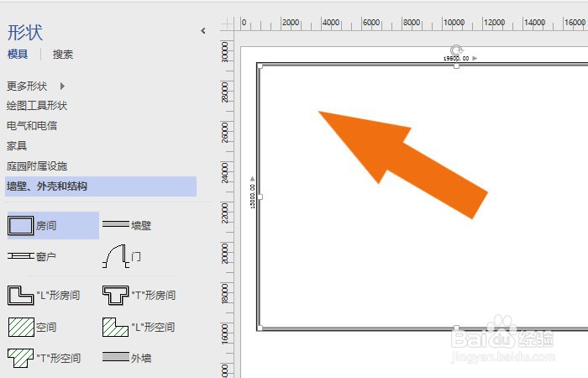The width and height of the screenshot is (588, 378).
Task: Click the room's bottom-middle selection handle
Action: pos(456,328)
